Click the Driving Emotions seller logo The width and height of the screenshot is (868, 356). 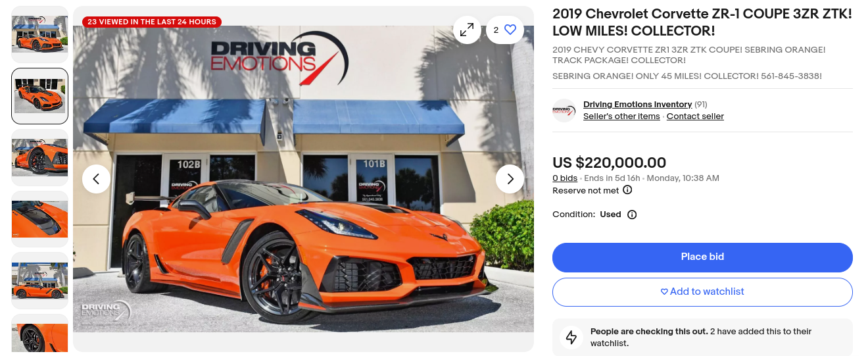pyautogui.click(x=564, y=111)
